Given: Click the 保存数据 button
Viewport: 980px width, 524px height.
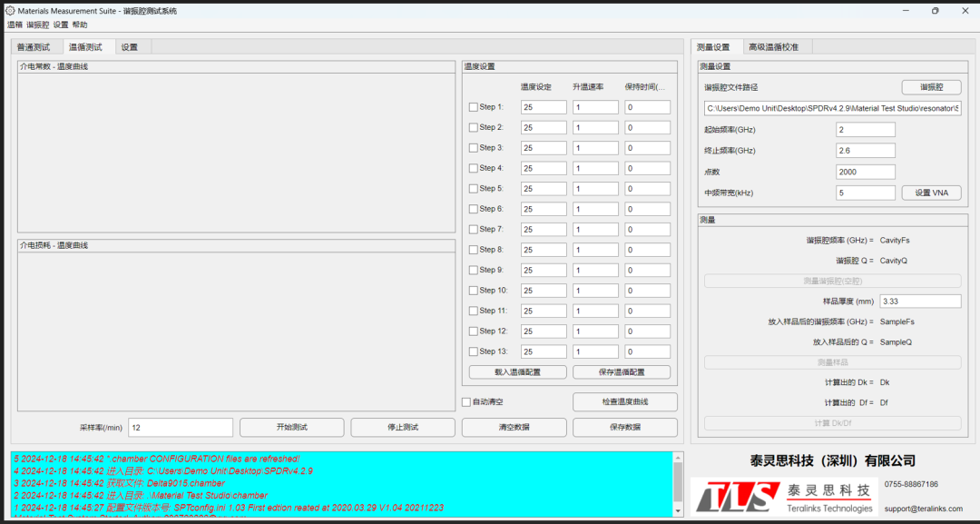Looking at the screenshot, I should (625, 427).
